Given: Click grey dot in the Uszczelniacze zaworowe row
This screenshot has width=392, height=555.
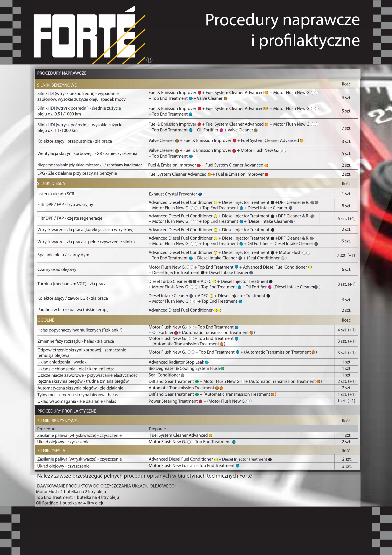Looking at the screenshot, I should [183, 375].
